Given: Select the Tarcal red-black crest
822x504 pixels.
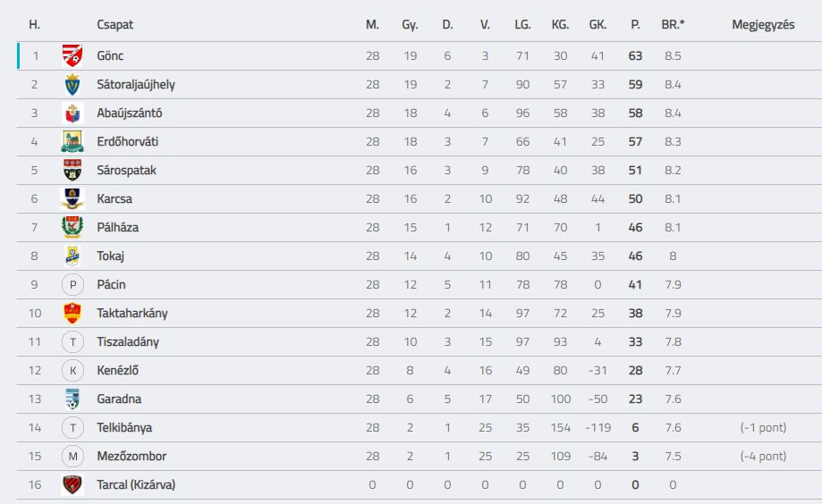Looking at the screenshot, I should click(x=72, y=484).
